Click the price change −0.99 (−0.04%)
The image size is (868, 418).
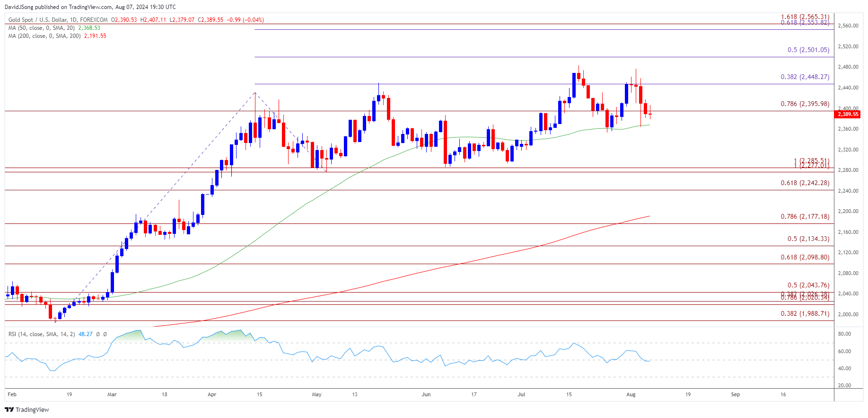click(245, 20)
